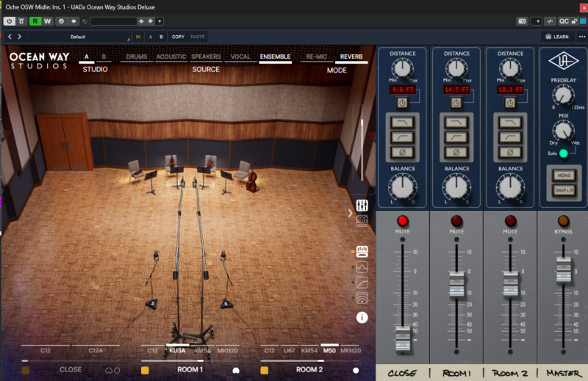Image resolution: width=588 pixels, height=381 pixels.
Task: Open the EQ bell curve module icon
Action: point(362,267)
